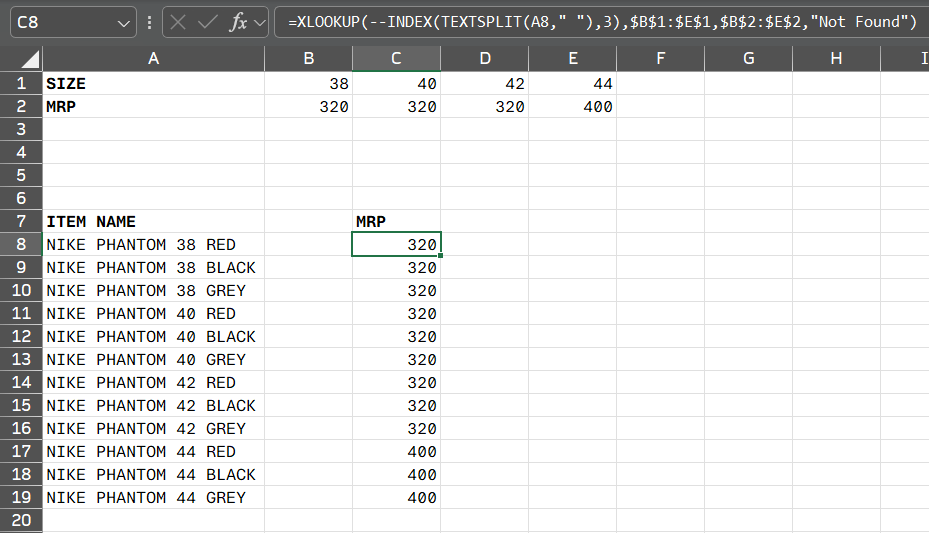Expand the Name Box dropdown arrow
The image size is (929, 533).
123,24
